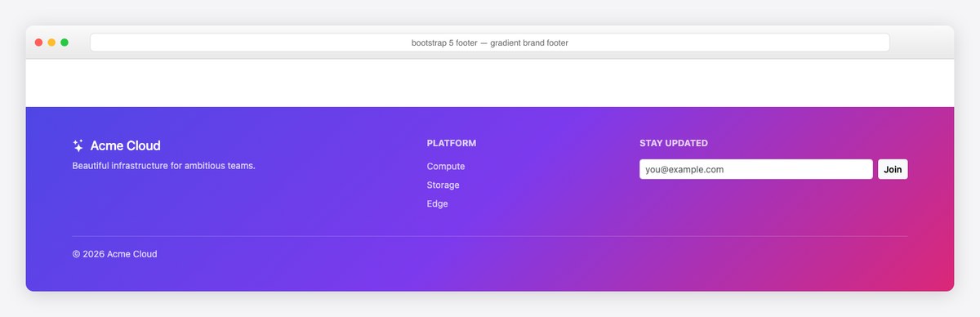Click the Acme Cloud brand name
The width and height of the screenshot is (980, 317).
coord(125,145)
